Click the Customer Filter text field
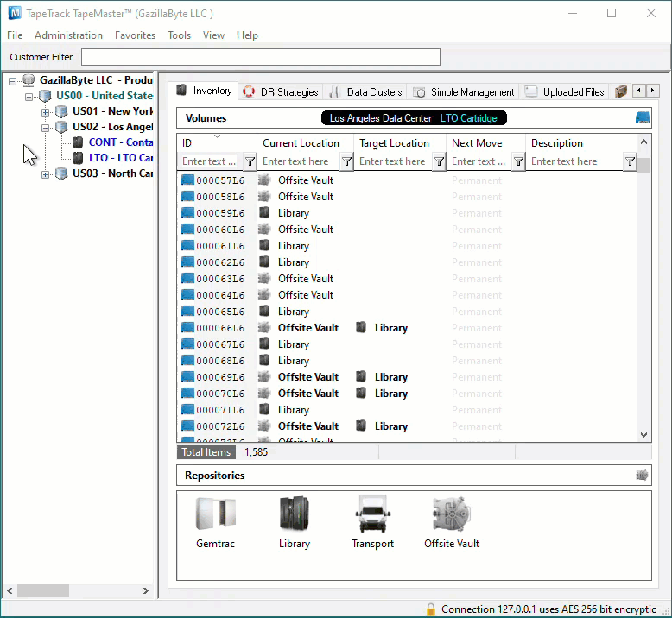This screenshot has width=672, height=618. (261, 57)
